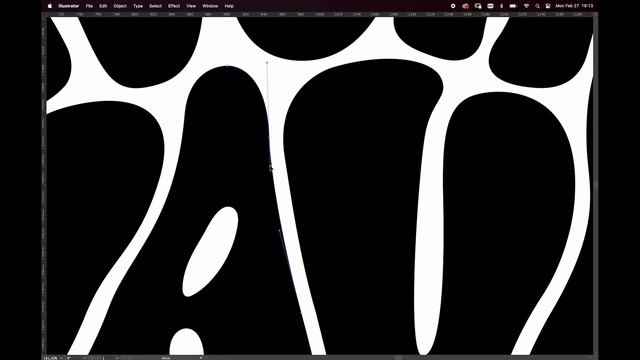This screenshot has width=640, height=360.
Task: Open the Illustrator application menu
Action: point(69,6)
